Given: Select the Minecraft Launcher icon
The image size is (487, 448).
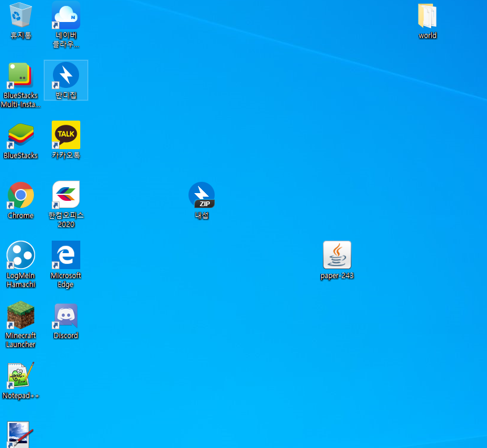Looking at the screenshot, I should 20,315.
